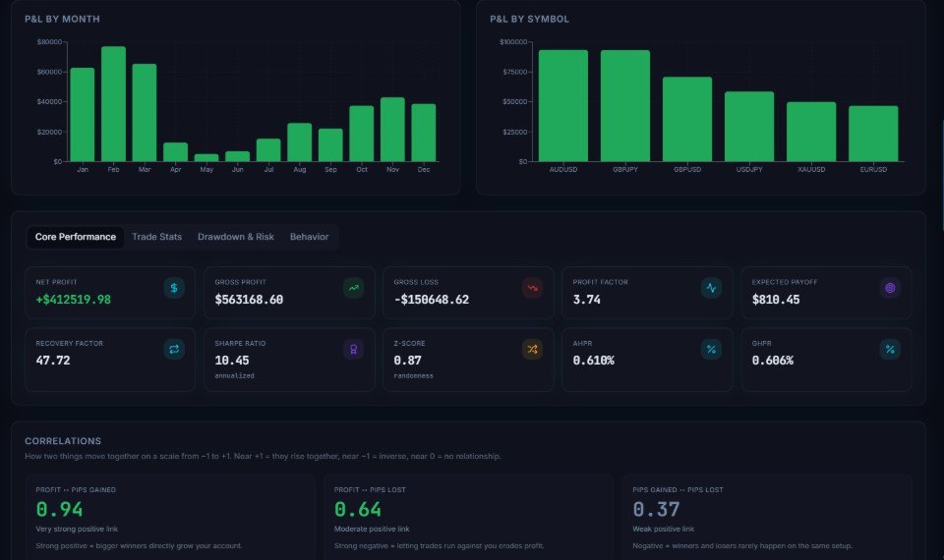Open the Trade Stats tab
944x560 pixels.
click(x=156, y=237)
